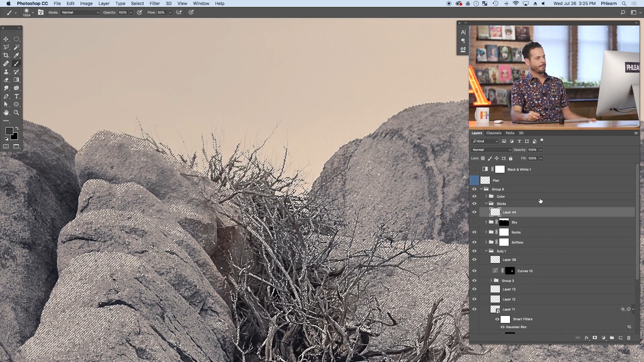Select the Eyedropper tool

click(16, 55)
